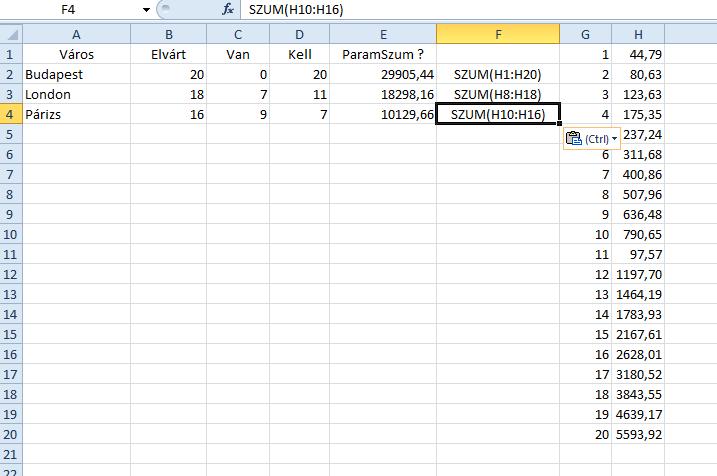This screenshot has width=717, height=476.
Task: Click the cell with value 10129,66
Action: [x=383, y=114]
